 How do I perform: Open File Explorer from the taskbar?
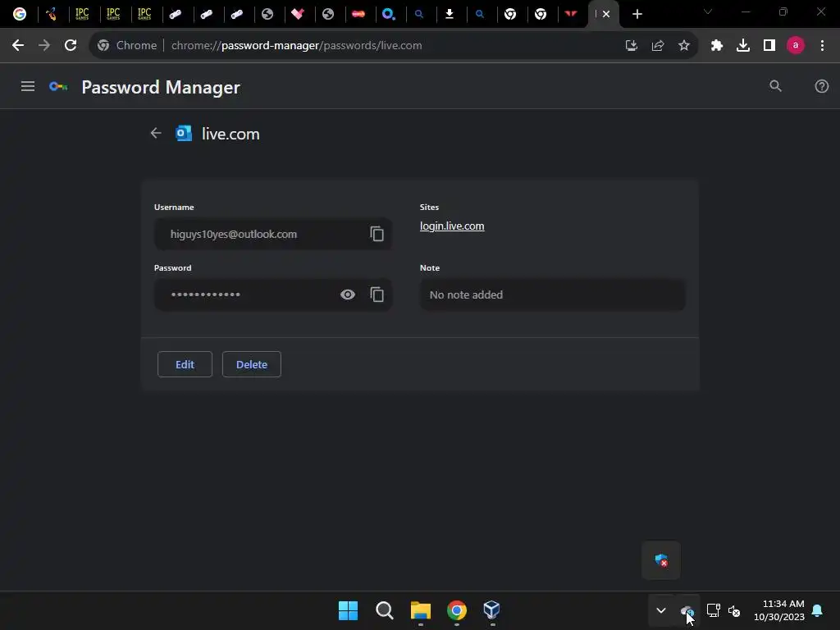coord(421,610)
